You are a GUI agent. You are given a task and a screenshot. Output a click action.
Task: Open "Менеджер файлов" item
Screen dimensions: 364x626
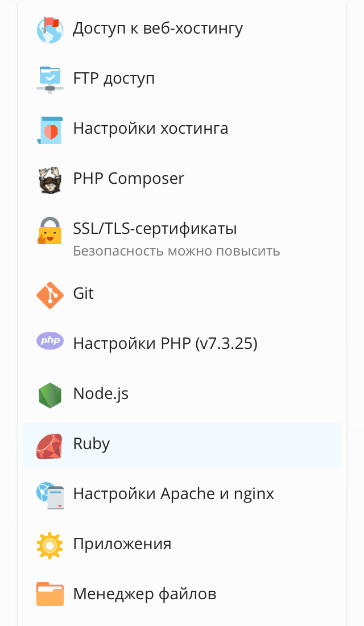144,595
